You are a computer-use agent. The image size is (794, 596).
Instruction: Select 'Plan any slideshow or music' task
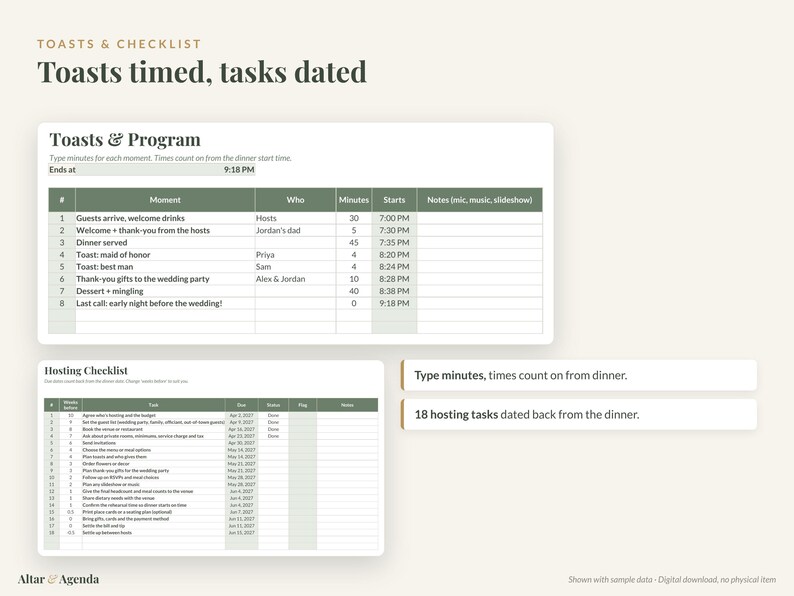pos(153,485)
